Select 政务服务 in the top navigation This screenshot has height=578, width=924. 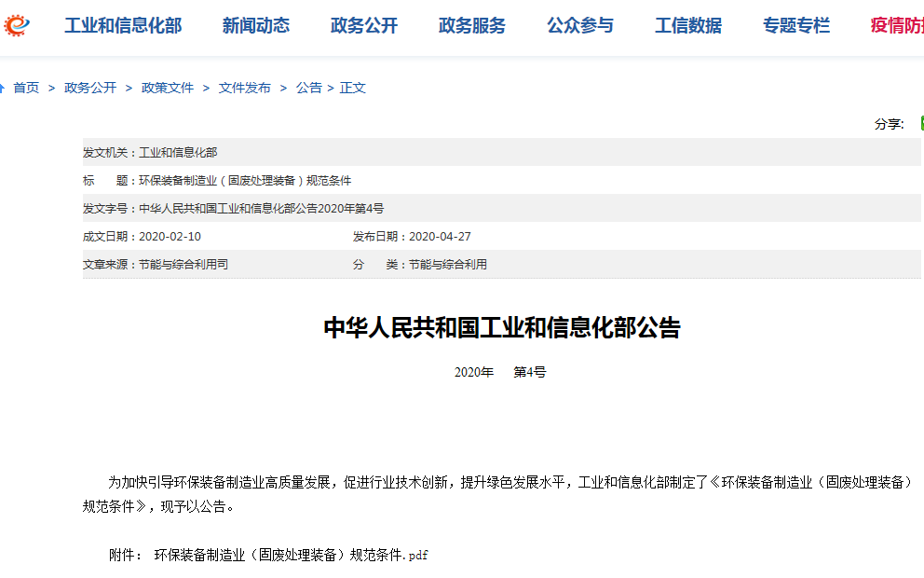(x=472, y=26)
